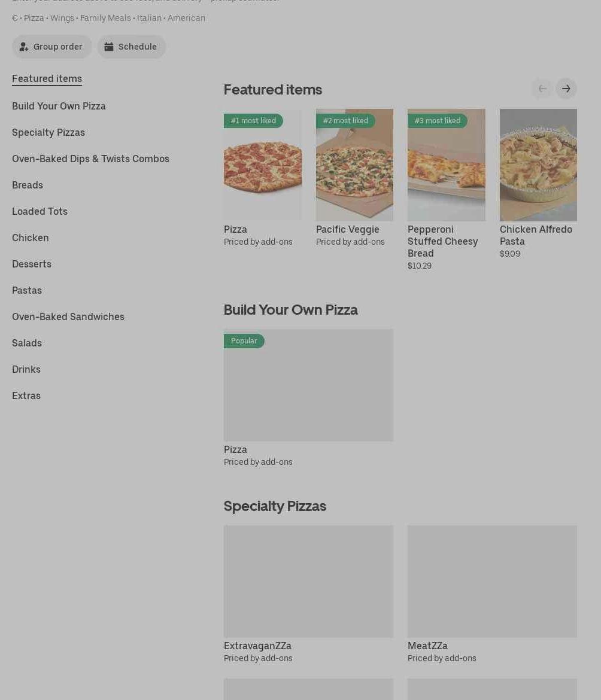Viewport: 601px width, 700px height.
Task: Jump to Pastas section
Action: [x=27, y=290]
